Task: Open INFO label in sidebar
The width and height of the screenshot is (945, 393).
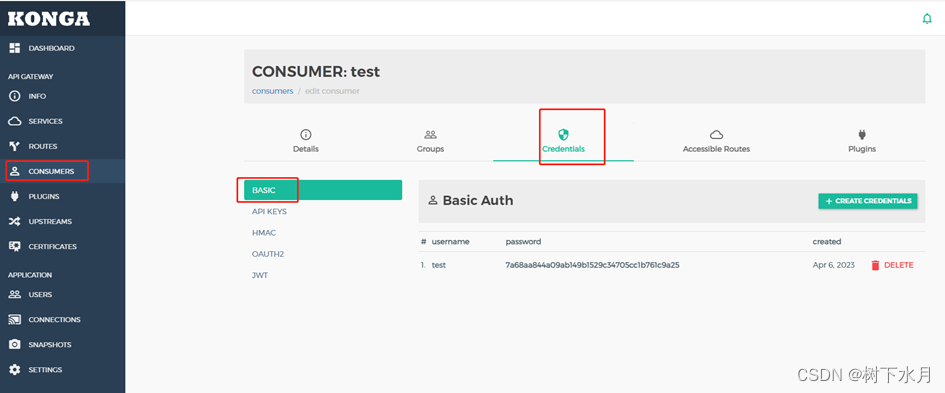Action: 37,96
